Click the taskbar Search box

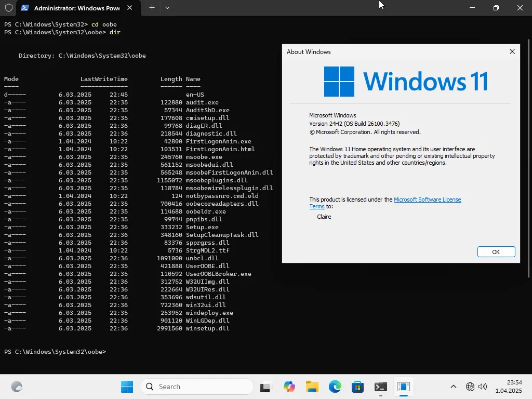pos(197,387)
